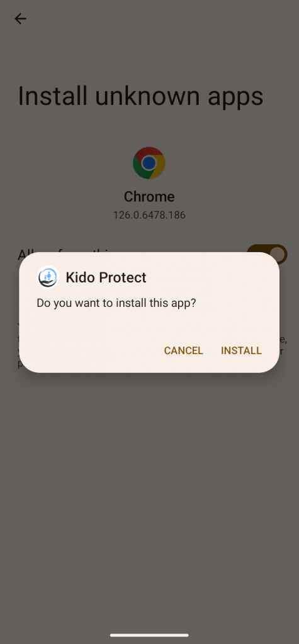This screenshot has height=644, width=299.
Task: Click the 'Do you want to install this app?' text
Action: coord(116,303)
